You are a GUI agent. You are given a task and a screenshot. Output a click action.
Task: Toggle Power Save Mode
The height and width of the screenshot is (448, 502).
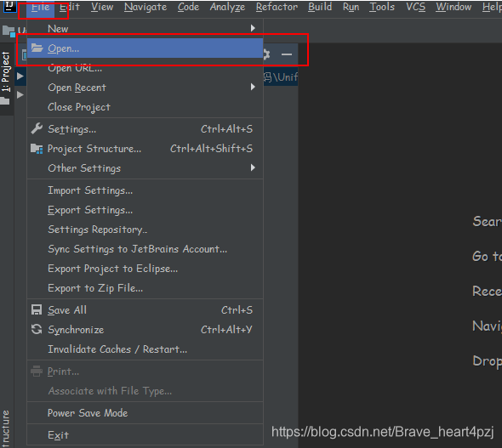(145, 413)
